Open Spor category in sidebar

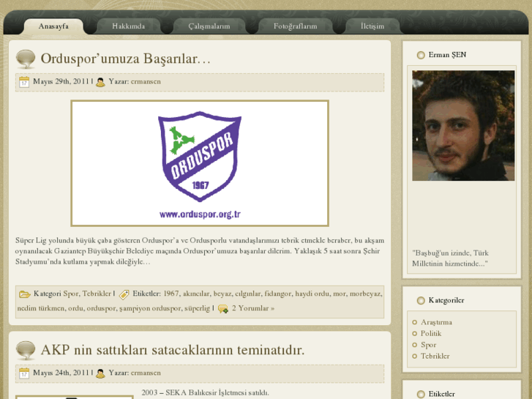coord(429,345)
